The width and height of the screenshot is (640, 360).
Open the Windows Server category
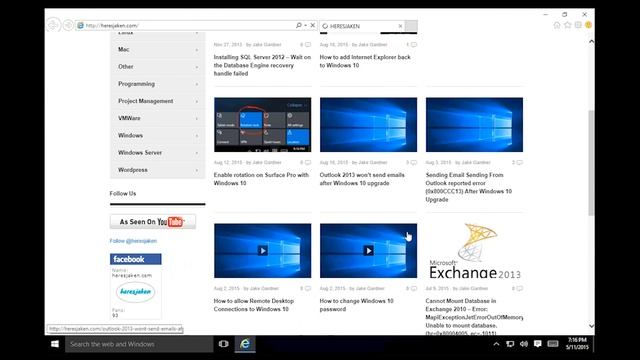pyautogui.click(x=140, y=152)
